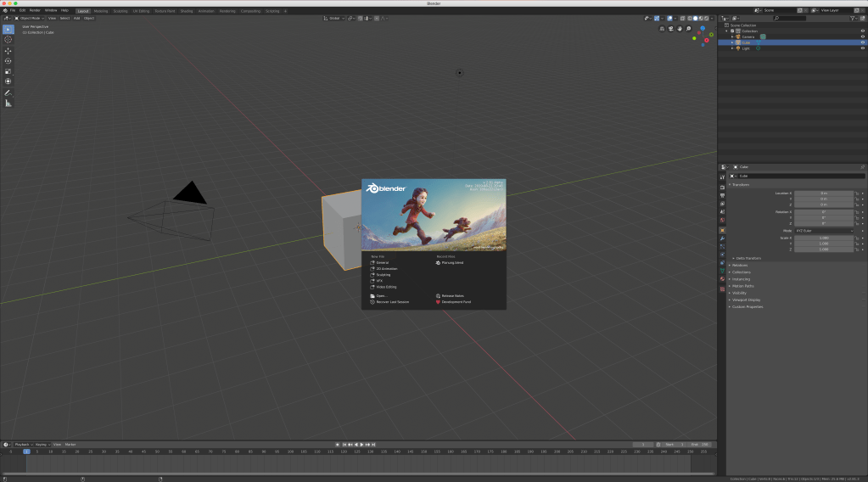Switch to the Sculpting workspace tab
Viewport: 868px width, 482px height.
(x=120, y=11)
